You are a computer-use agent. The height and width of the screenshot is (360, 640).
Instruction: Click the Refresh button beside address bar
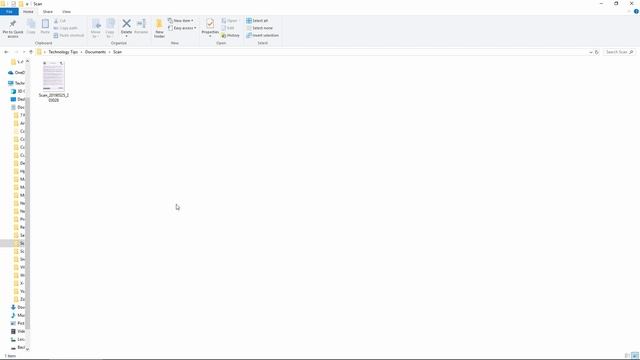[597, 52]
